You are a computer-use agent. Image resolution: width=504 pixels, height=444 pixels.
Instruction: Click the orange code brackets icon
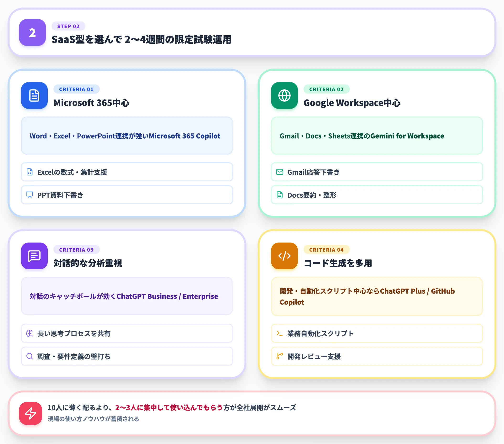(x=284, y=256)
